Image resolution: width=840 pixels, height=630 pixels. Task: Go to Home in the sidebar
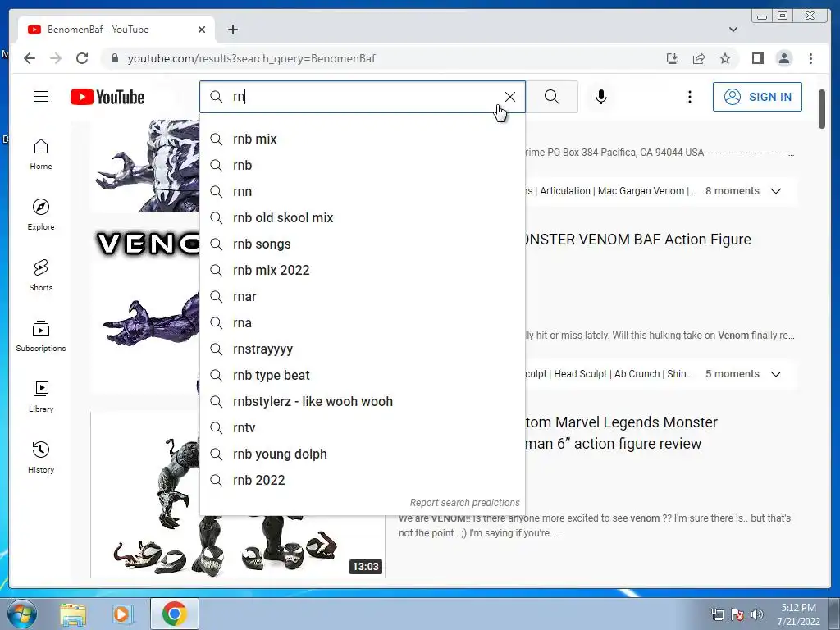41,154
